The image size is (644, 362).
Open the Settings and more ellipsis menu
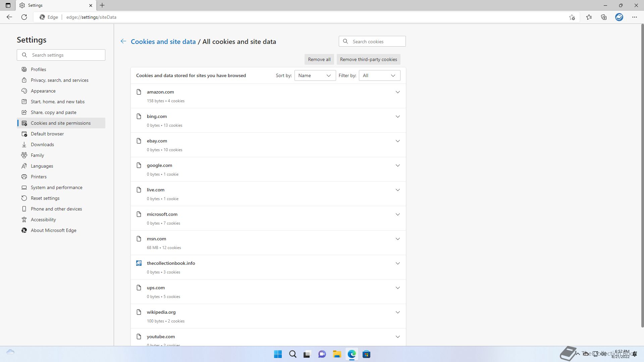coord(635,17)
